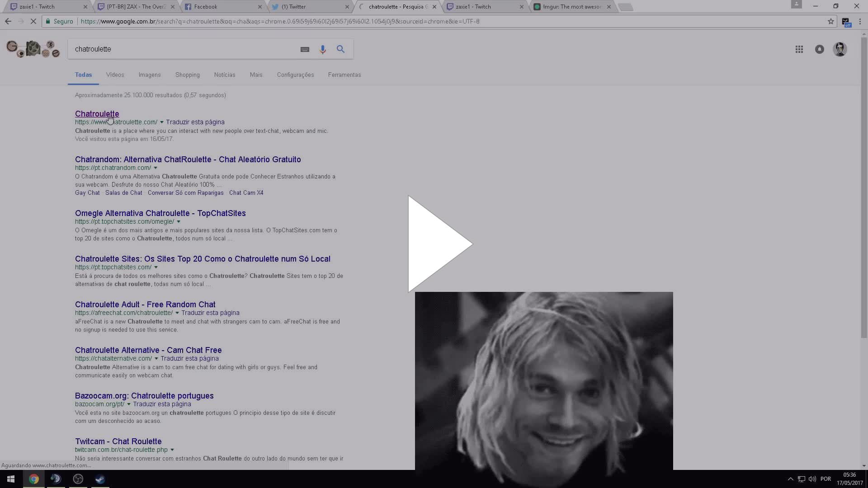The width and height of the screenshot is (868, 488).
Task: Bookmark this page with the star icon
Action: [x=830, y=21]
